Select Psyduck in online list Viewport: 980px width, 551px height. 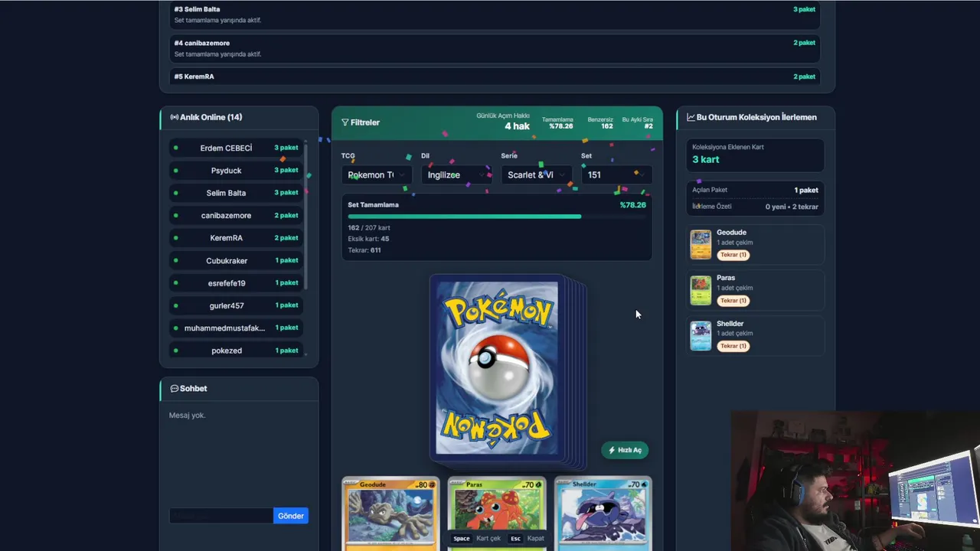click(x=237, y=171)
